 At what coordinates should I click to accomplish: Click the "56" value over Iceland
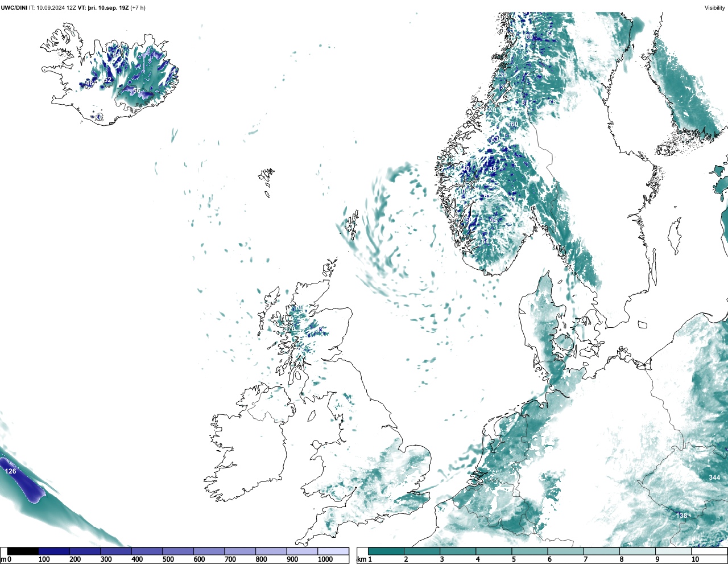click(x=136, y=91)
